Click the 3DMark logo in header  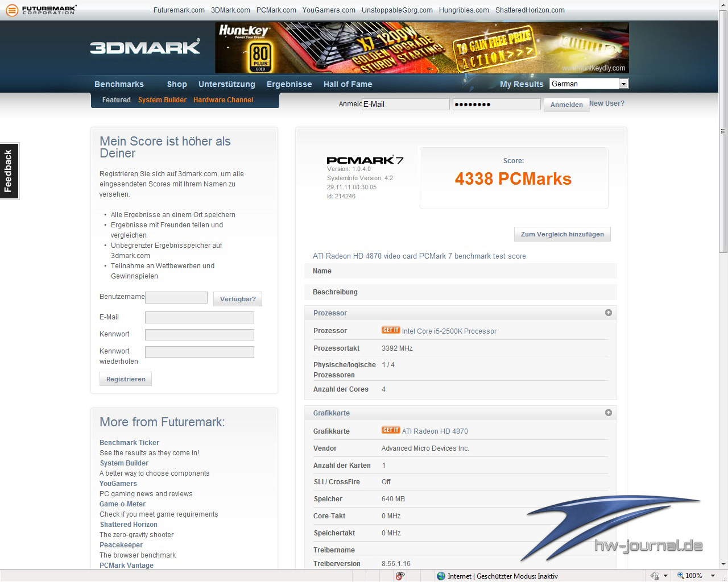145,47
